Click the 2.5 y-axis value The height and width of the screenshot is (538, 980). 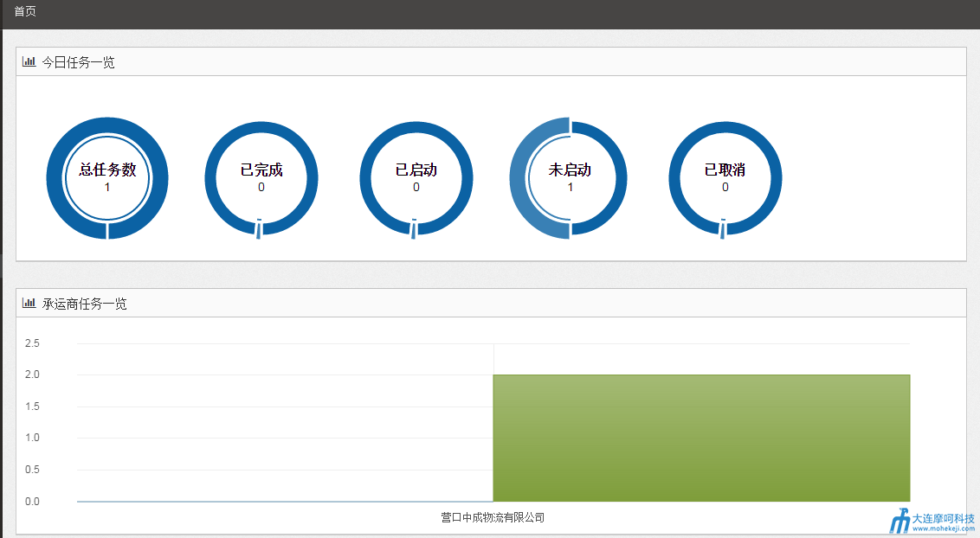tap(32, 343)
